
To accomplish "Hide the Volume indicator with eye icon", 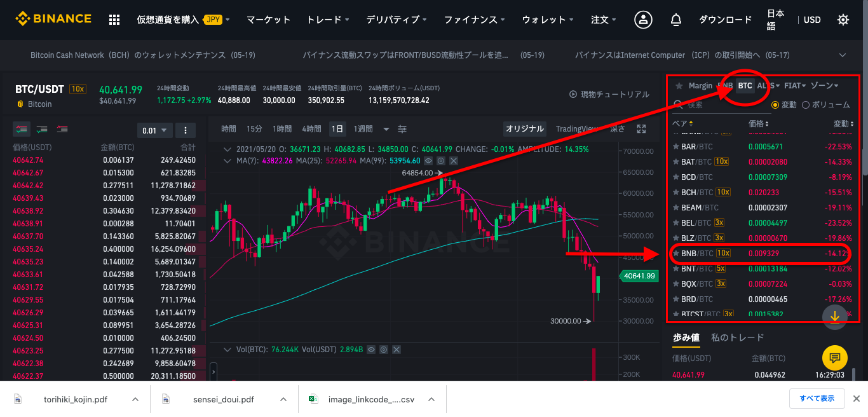I will [x=372, y=350].
